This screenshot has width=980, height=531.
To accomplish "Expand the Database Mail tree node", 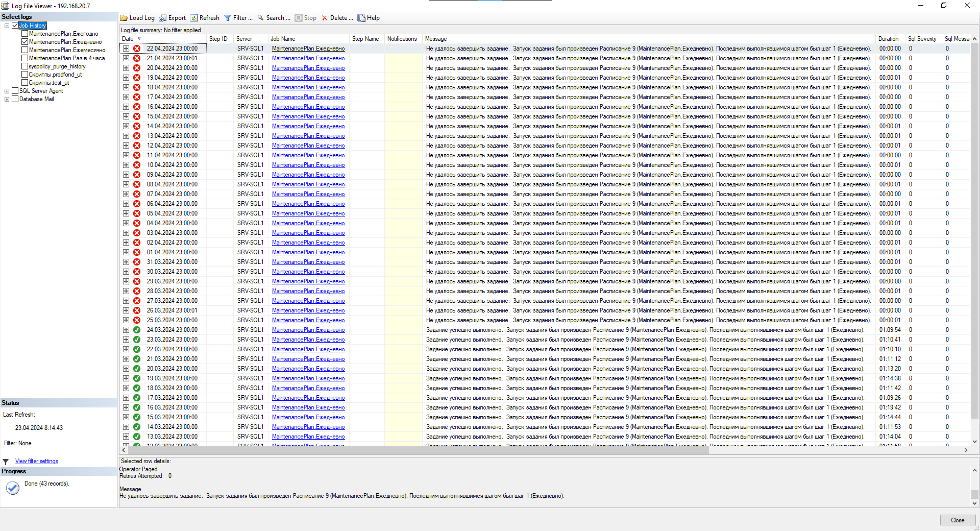I will click(7, 99).
